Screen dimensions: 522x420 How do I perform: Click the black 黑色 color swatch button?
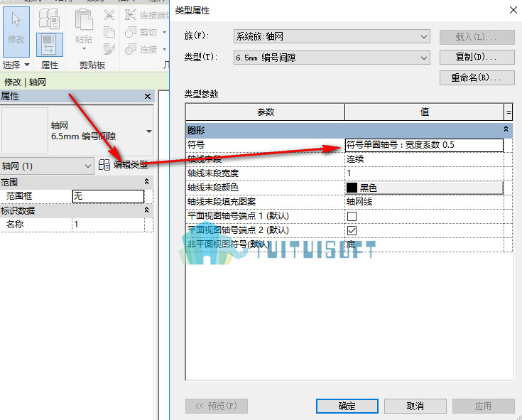(424, 188)
